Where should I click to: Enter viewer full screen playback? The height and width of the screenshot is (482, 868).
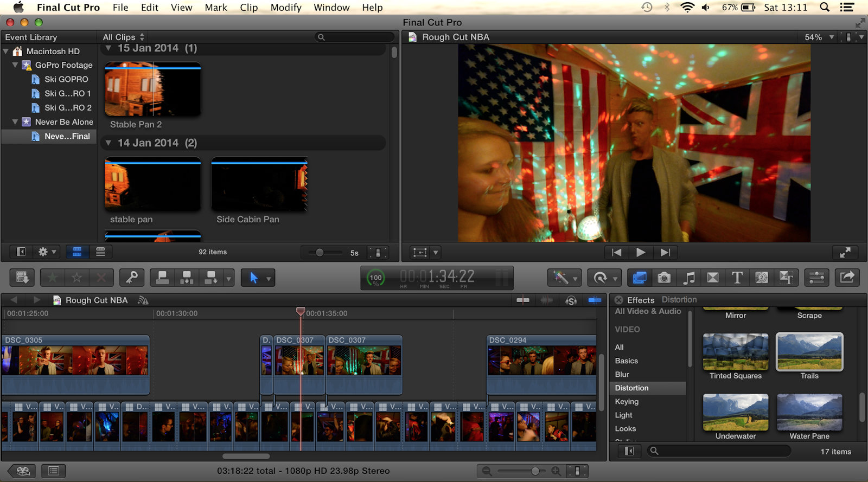click(845, 252)
